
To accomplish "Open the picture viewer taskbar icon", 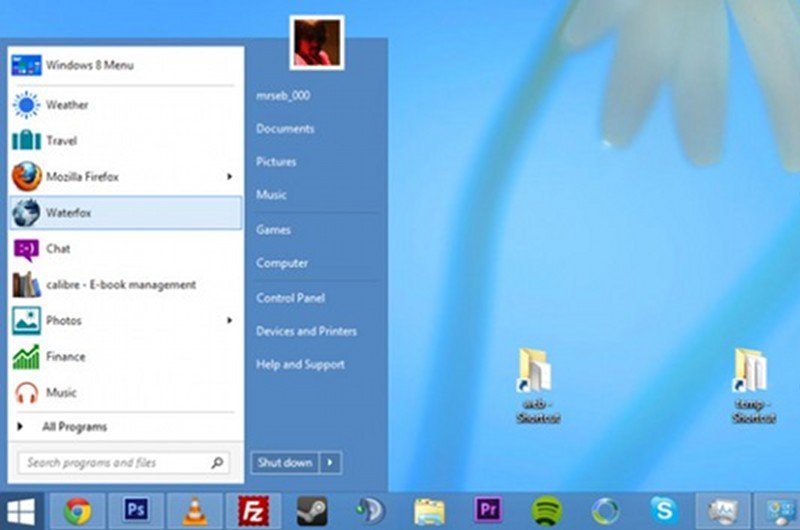I will (722, 512).
